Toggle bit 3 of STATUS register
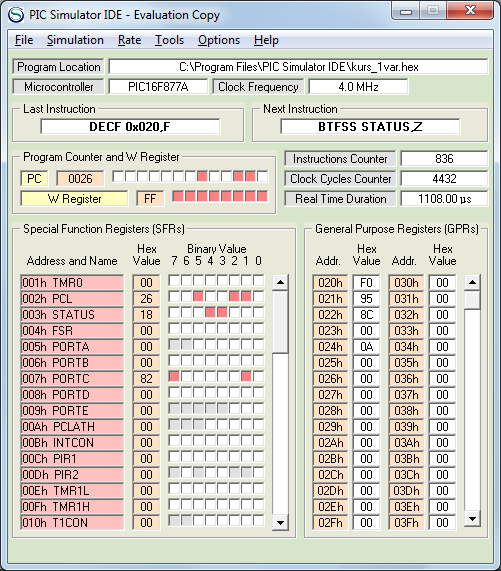 coord(222,312)
